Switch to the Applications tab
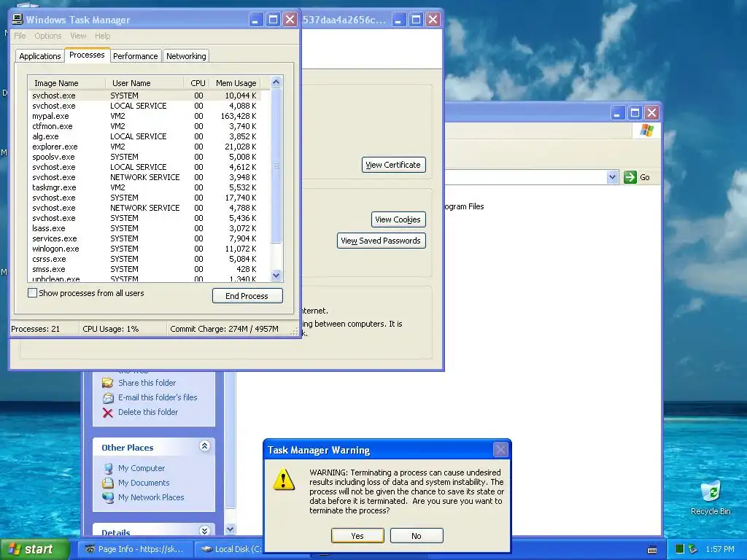 [40, 56]
